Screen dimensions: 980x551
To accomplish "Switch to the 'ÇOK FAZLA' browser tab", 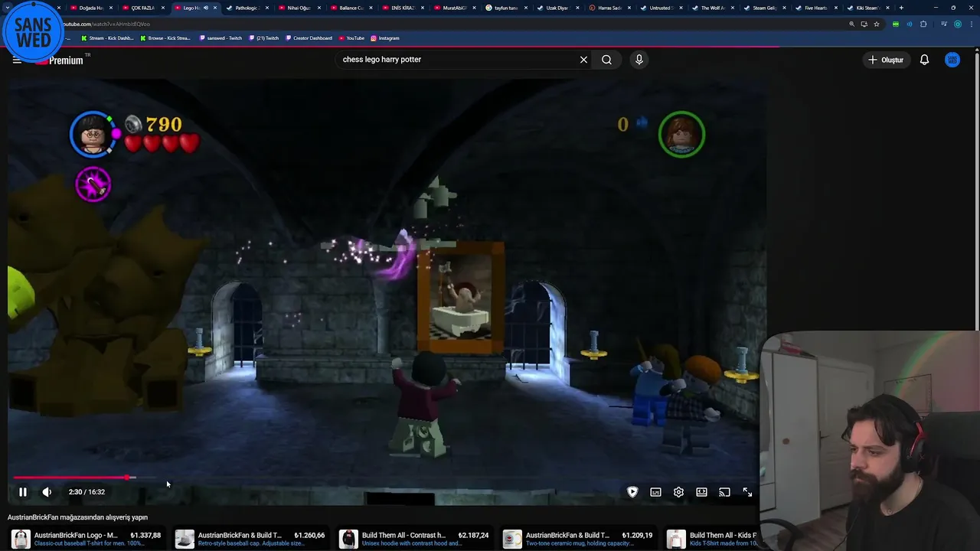I will (x=142, y=8).
